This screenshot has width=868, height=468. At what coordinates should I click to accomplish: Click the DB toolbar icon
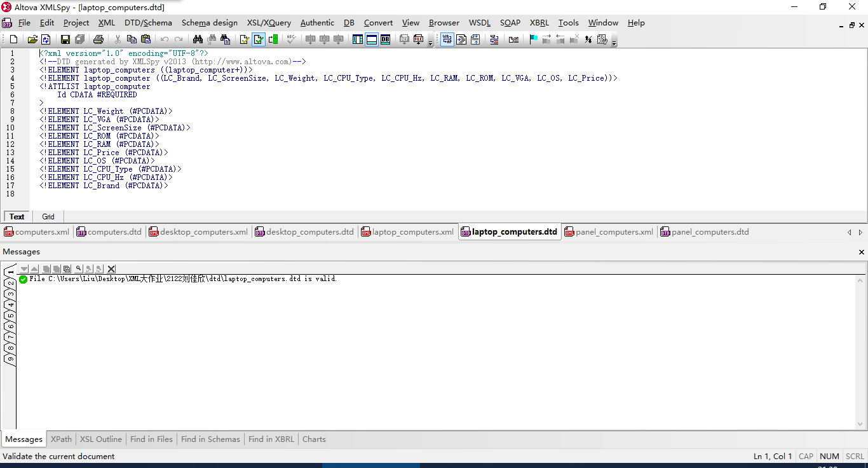(x=385, y=39)
